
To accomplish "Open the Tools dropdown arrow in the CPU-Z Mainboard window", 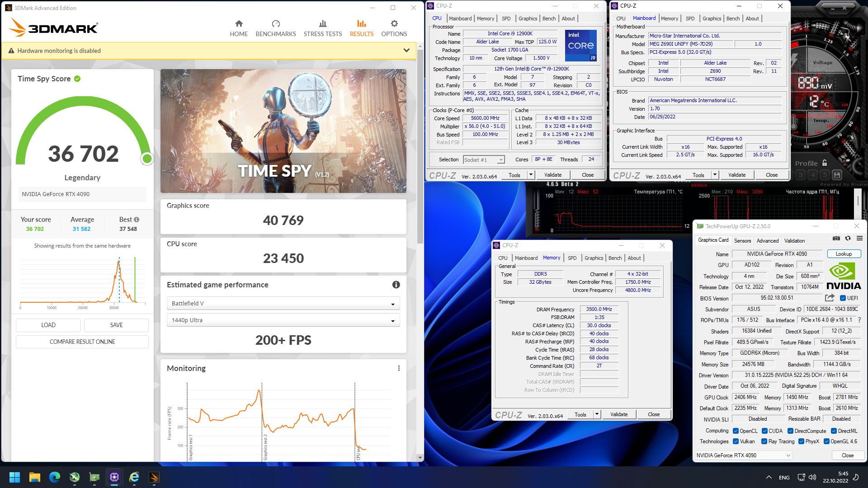I will [715, 175].
